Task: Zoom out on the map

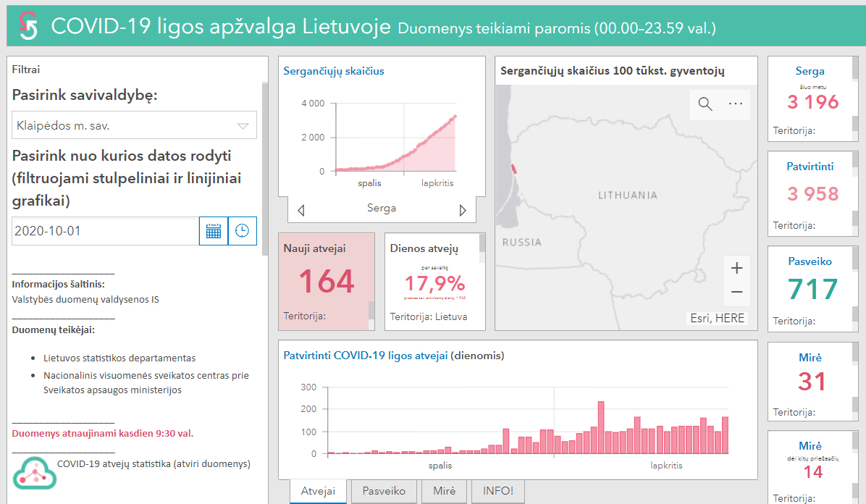Action: [736, 292]
